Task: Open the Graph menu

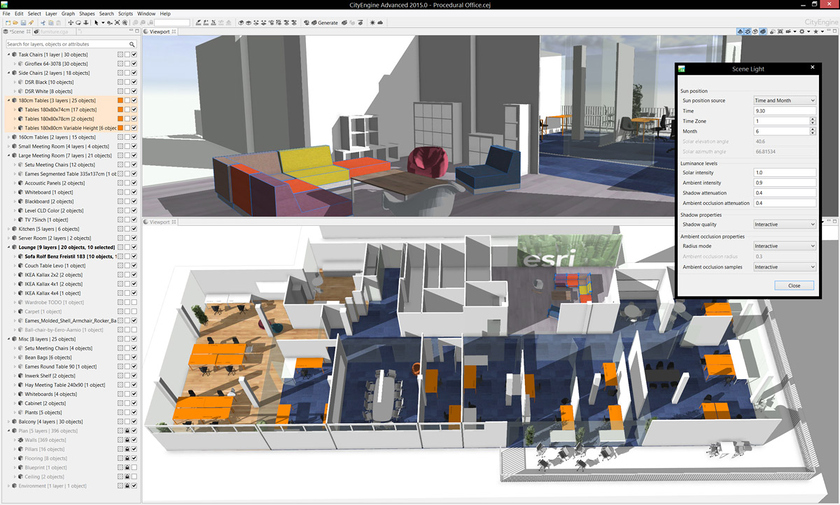Action: [x=68, y=14]
